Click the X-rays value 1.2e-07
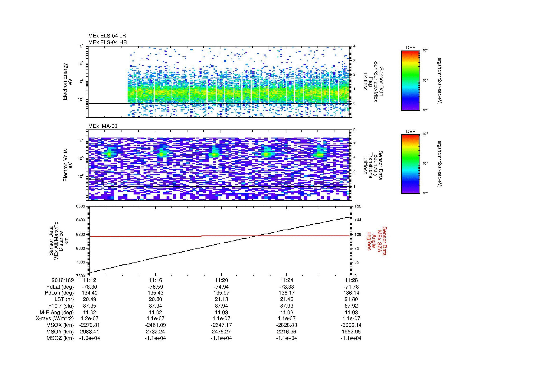 (x=90, y=318)
